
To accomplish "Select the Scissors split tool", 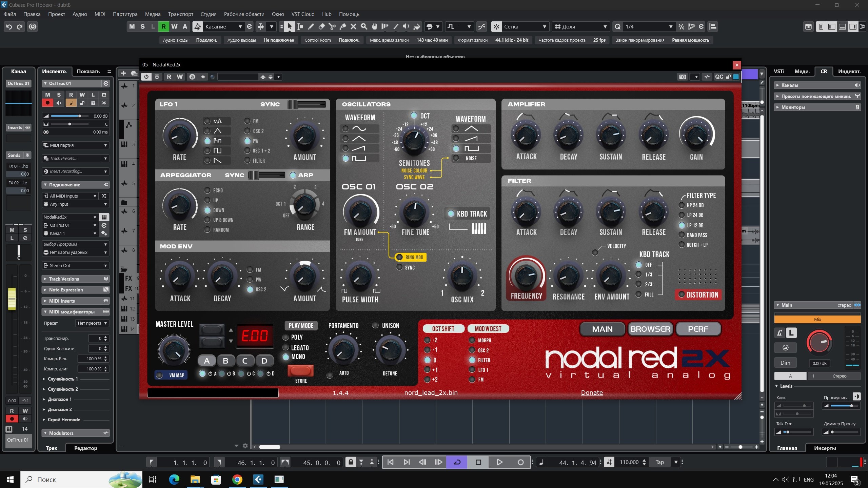I will pyautogui.click(x=332, y=26).
